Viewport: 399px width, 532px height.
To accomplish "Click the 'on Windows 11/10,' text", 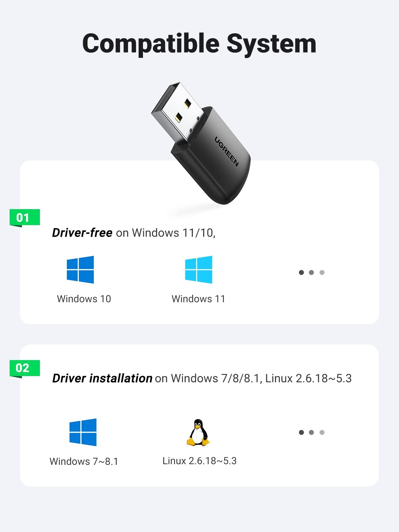I will click(x=166, y=233).
